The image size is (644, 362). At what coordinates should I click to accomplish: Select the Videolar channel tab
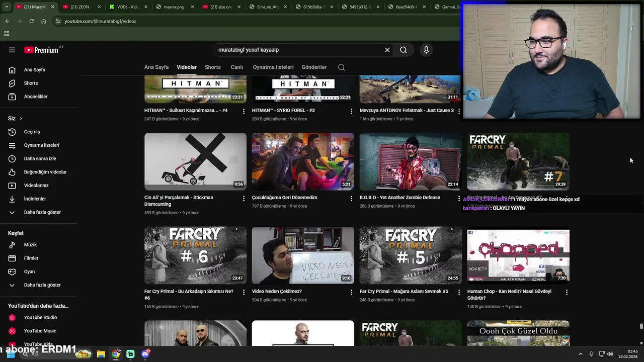click(x=187, y=67)
